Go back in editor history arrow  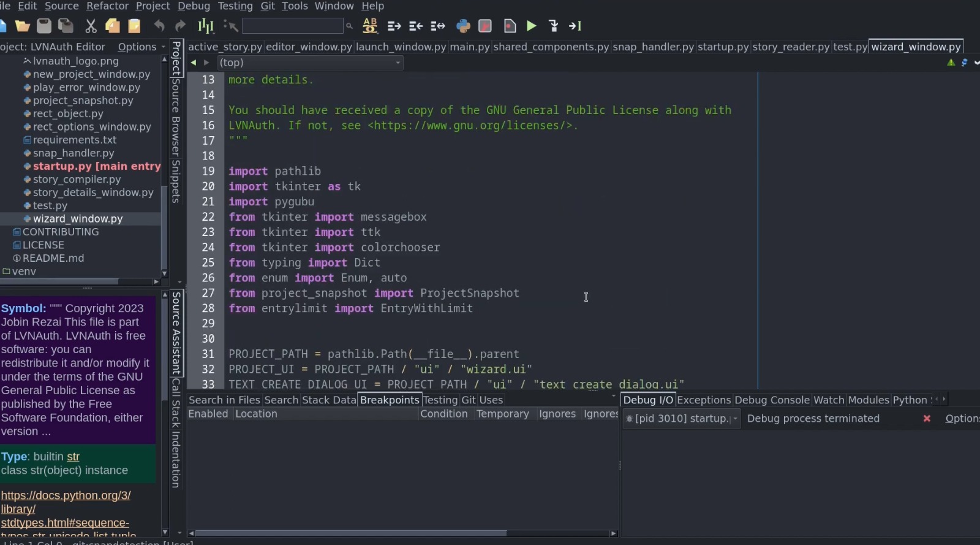194,63
